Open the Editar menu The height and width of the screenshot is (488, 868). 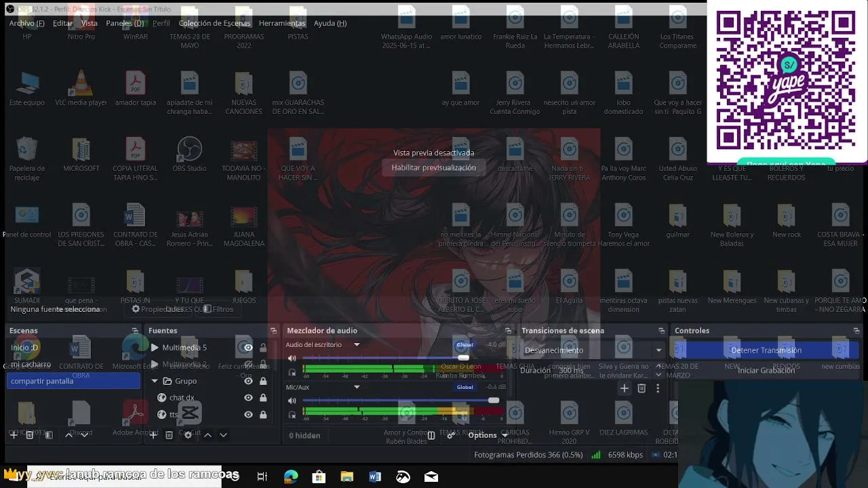point(62,23)
